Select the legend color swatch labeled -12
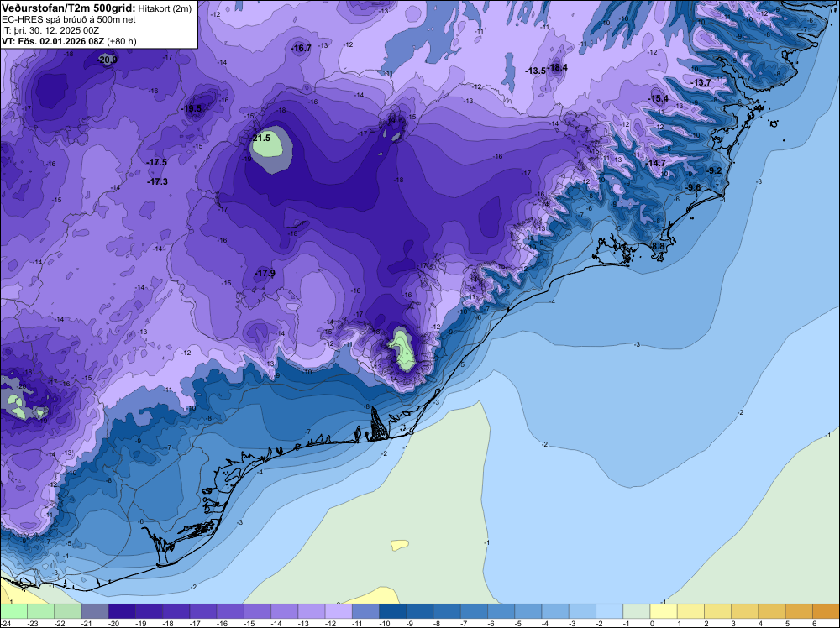Viewport: 840px width, 628px height. click(339, 611)
